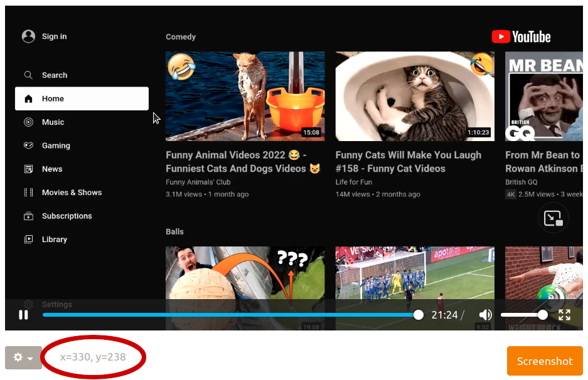
Task: Click the Gaming controller icon in sidebar
Action: (x=28, y=145)
